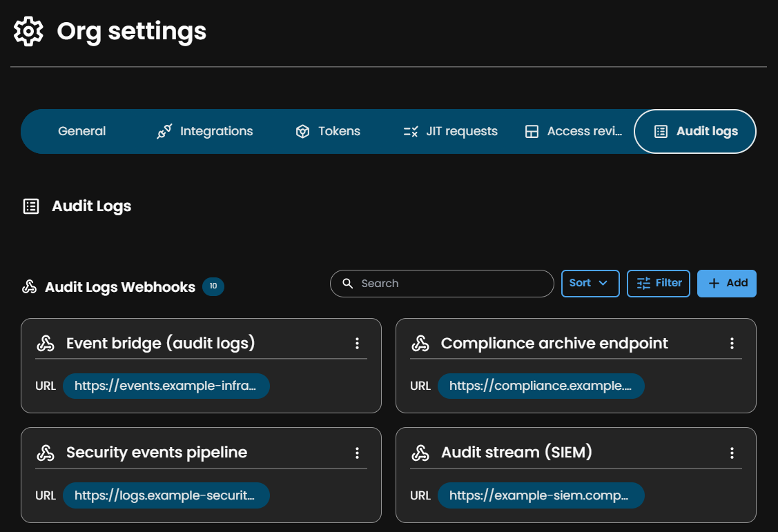The image size is (778, 532).
Task: Open menu for Audit stream (SIEM)
Action: coord(731,453)
